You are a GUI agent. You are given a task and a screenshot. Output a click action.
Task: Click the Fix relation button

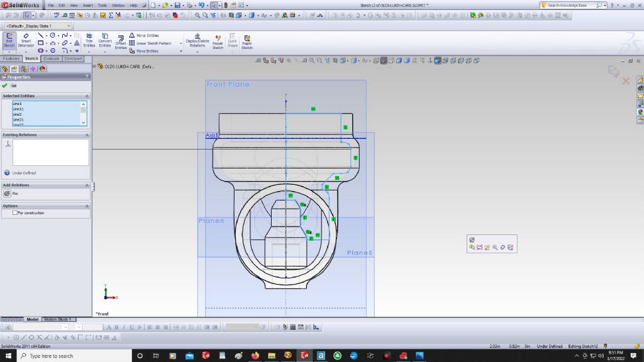click(x=7, y=194)
